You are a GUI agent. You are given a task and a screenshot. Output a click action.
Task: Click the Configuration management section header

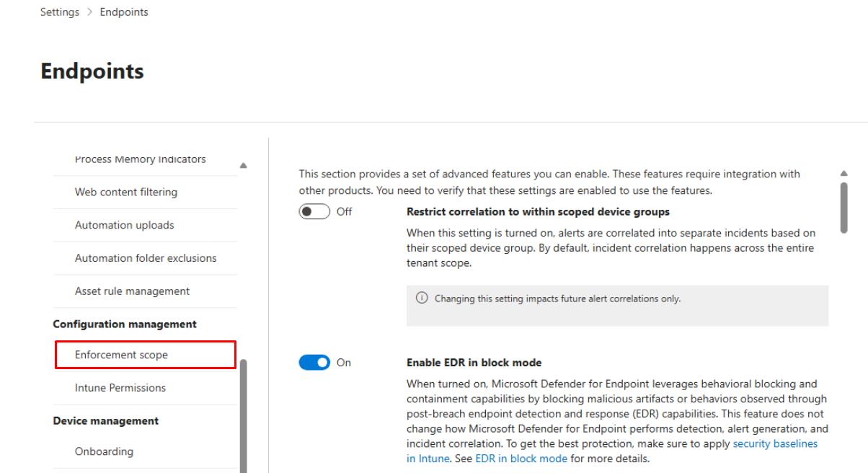pos(125,324)
